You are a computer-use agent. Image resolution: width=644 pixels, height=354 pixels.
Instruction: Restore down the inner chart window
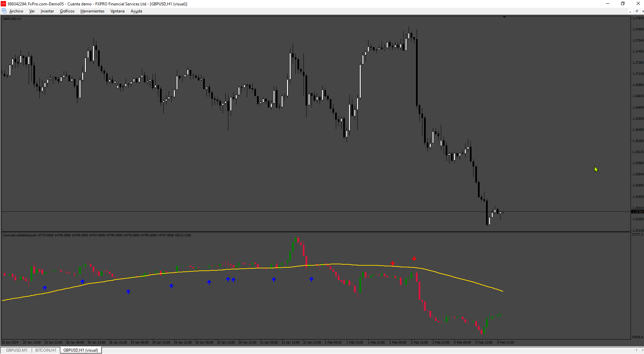point(637,11)
